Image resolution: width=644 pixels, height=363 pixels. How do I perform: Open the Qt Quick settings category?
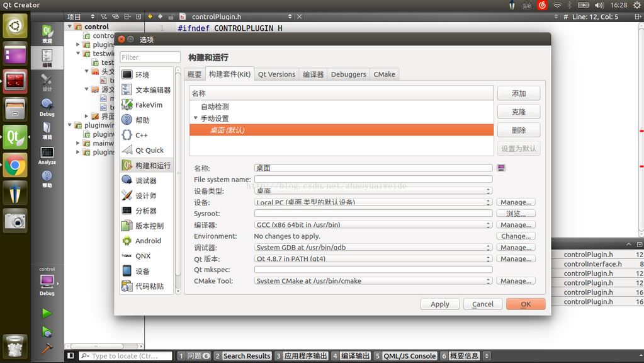(x=147, y=150)
